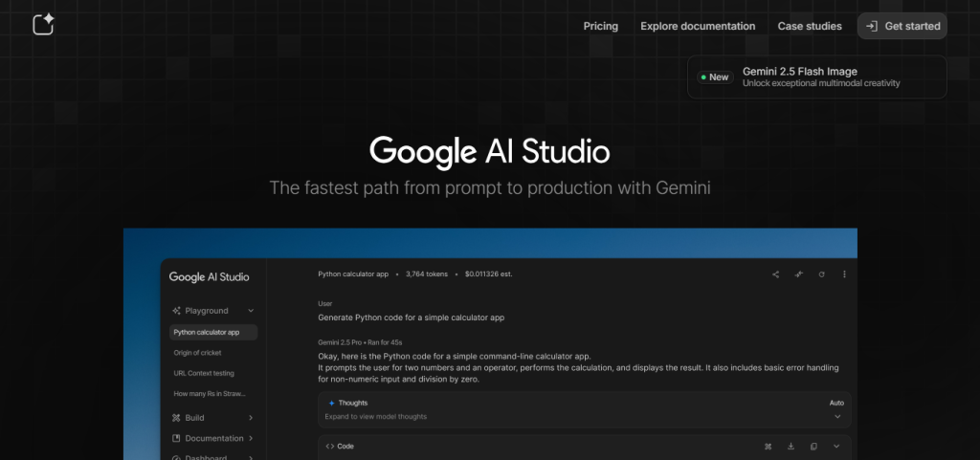Viewport: 980px width, 460px height.
Task: Collapse the Playground section chevron
Action: click(251, 311)
